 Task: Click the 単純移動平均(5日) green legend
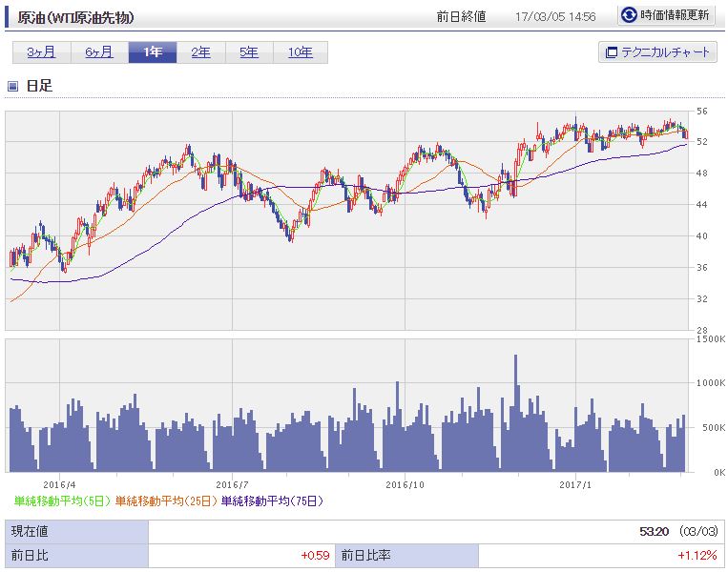[x=63, y=501]
